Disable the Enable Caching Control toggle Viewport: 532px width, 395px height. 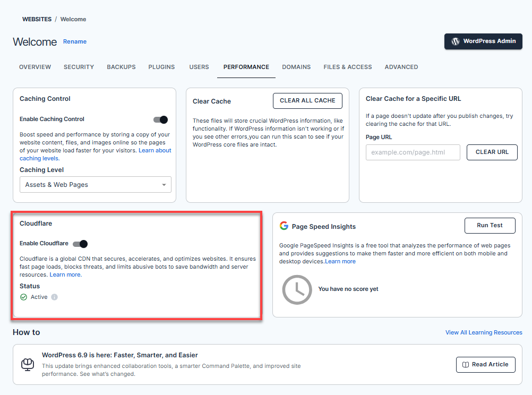(x=160, y=119)
